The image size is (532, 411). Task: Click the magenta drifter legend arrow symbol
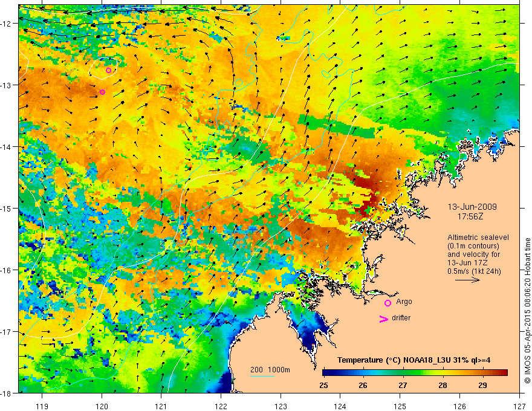pos(384,319)
